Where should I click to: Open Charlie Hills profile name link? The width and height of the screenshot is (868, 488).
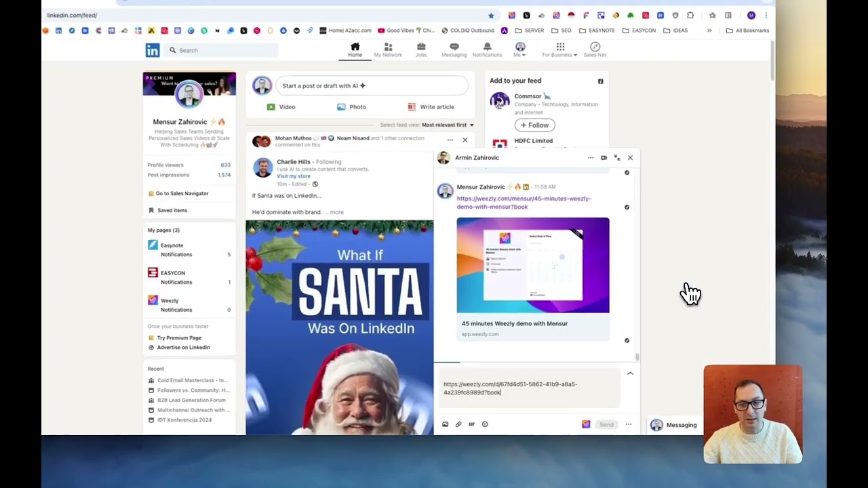294,162
